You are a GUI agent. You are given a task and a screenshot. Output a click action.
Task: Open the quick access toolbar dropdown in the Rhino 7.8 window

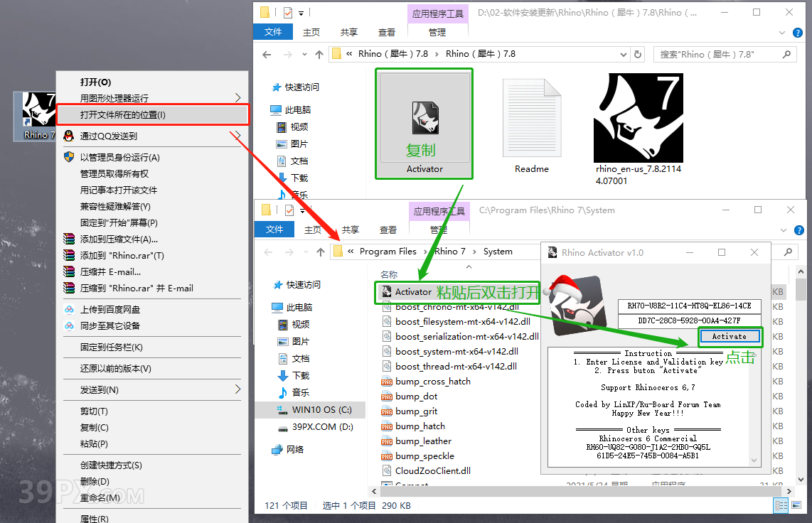(301, 13)
